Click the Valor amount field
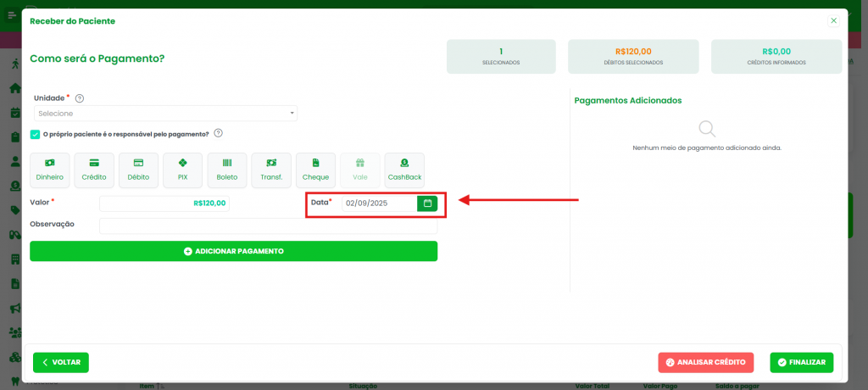 164,203
